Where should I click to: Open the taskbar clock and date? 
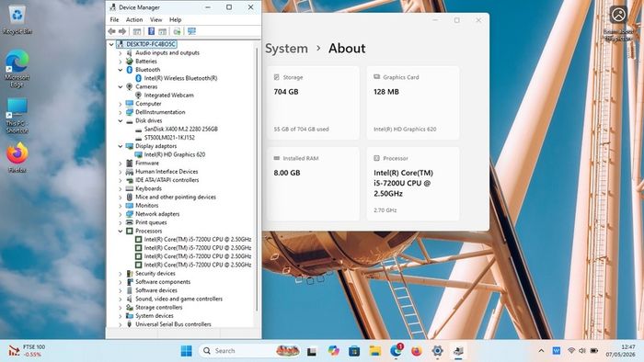[x=620, y=351]
